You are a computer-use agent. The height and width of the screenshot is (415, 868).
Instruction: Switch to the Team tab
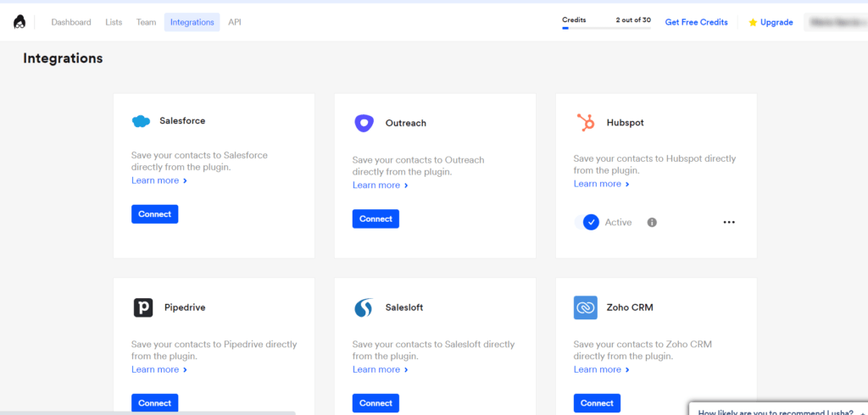point(146,22)
